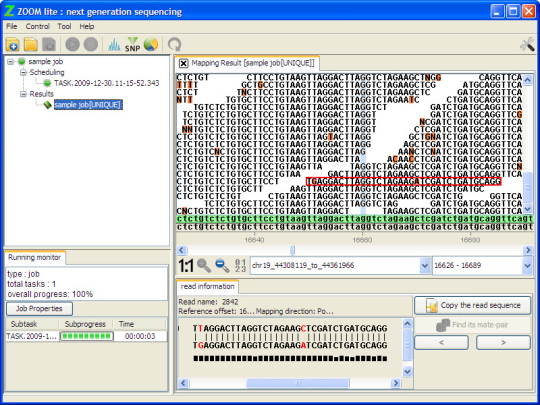Close the Mapping Result tab
Image resolution: width=540 pixels, height=405 pixels.
pos(184,63)
